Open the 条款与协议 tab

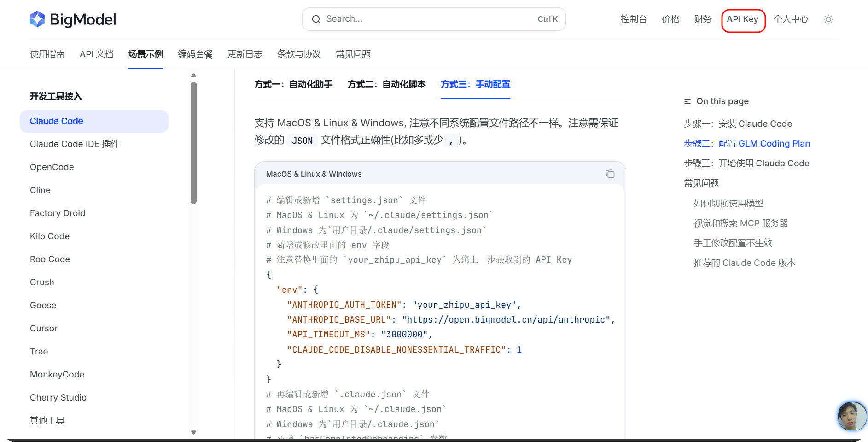[x=299, y=54]
